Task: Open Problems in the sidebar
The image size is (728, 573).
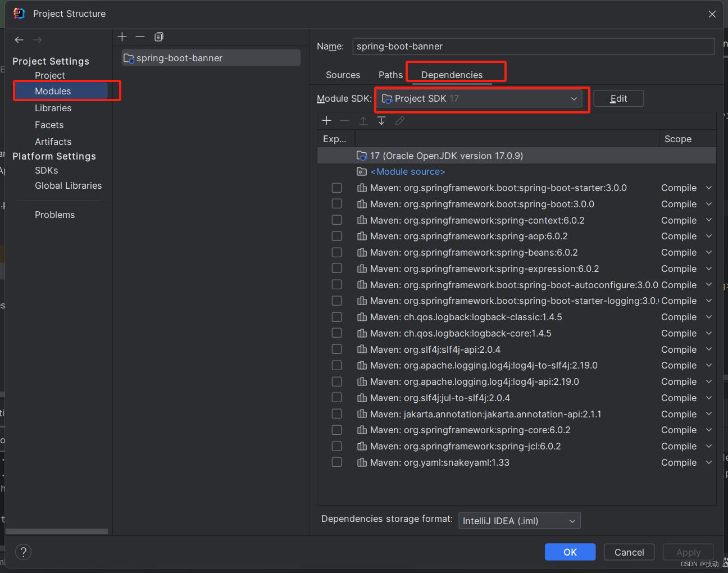Action: coord(55,215)
